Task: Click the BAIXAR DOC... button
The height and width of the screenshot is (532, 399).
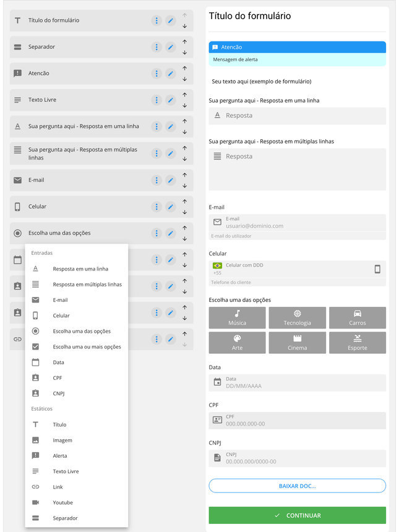Action: tap(297, 486)
